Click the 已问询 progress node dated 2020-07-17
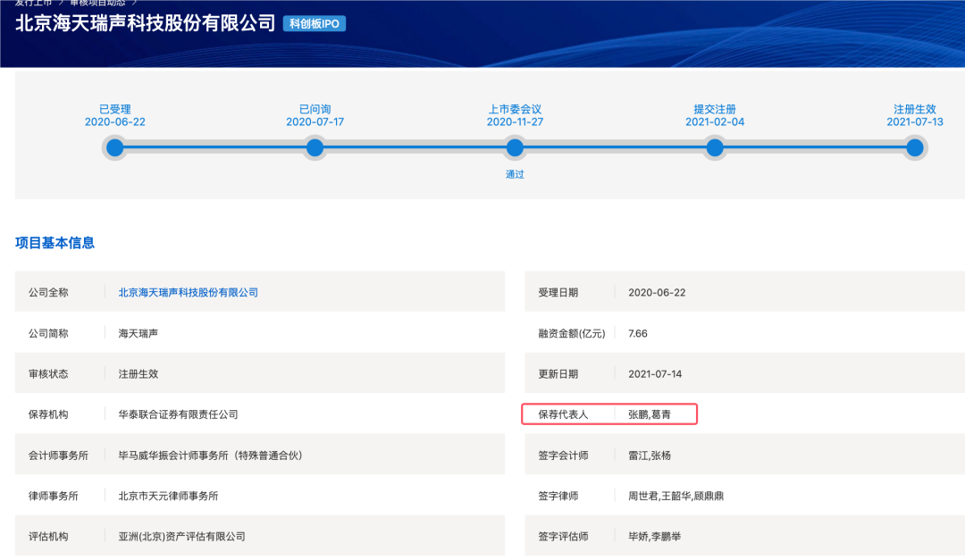 315,147
